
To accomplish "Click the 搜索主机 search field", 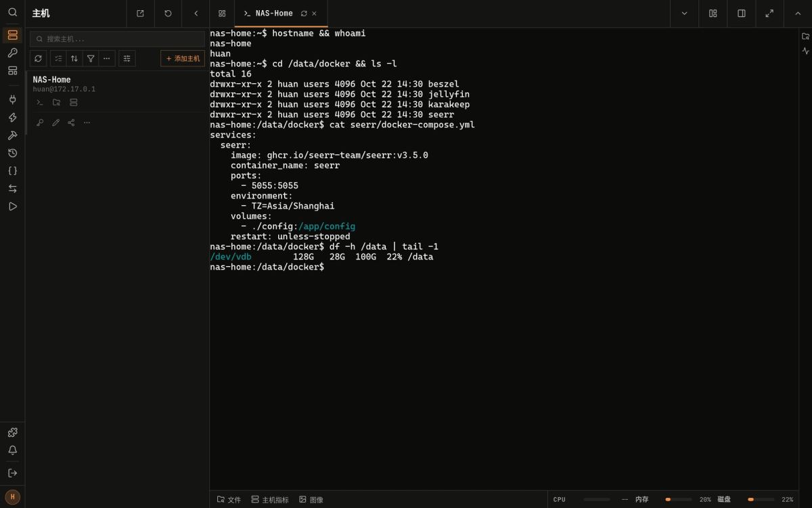I will 117,39.
